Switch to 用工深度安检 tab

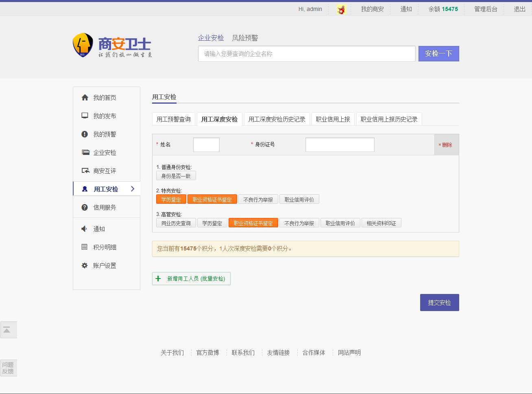[x=220, y=119]
